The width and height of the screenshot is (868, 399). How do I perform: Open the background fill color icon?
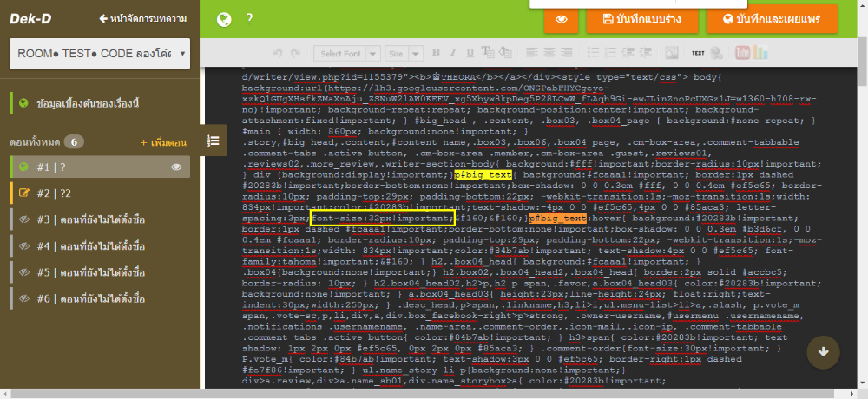coord(505,53)
